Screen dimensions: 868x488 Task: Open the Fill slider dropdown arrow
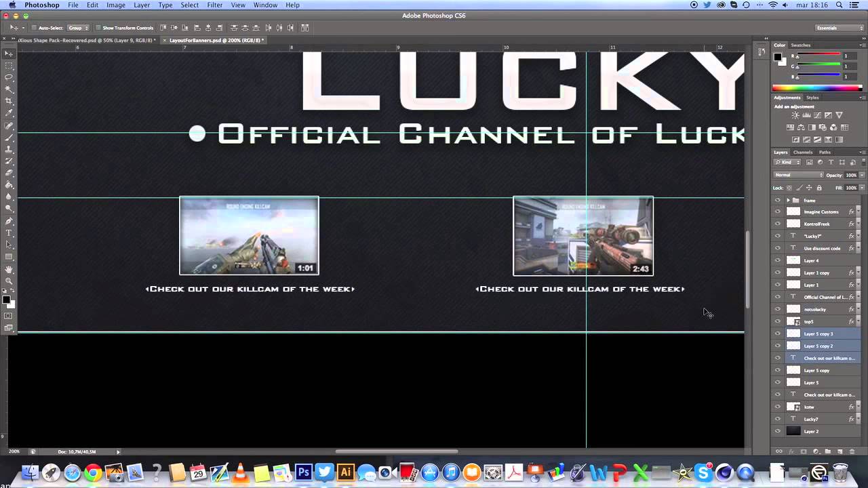click(x=862, y=188)
